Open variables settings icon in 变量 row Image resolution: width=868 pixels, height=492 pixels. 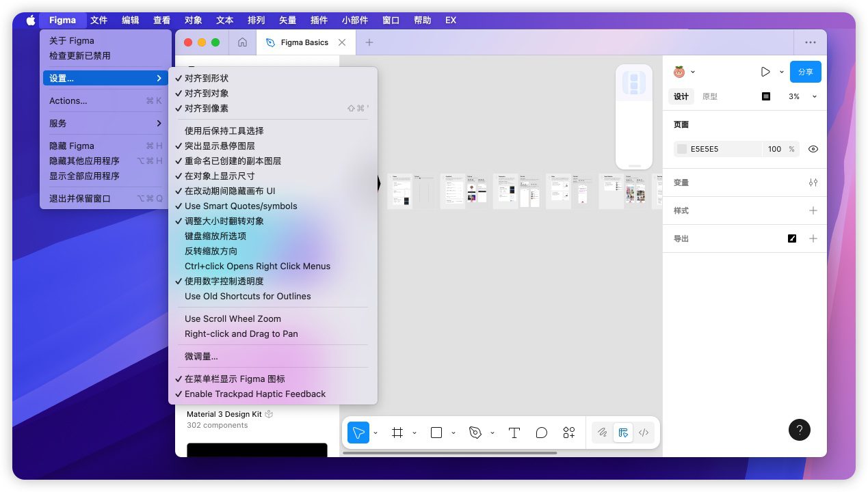coord(813,182)
